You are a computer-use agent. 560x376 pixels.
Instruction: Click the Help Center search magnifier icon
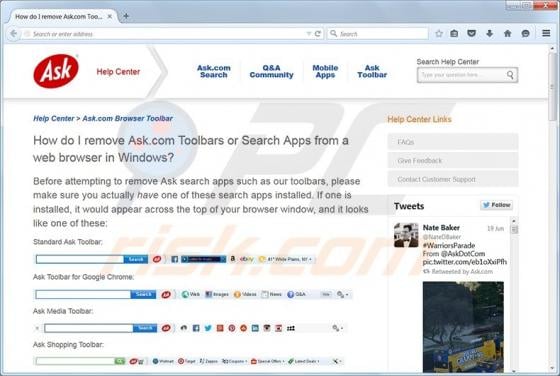(510, 75)
